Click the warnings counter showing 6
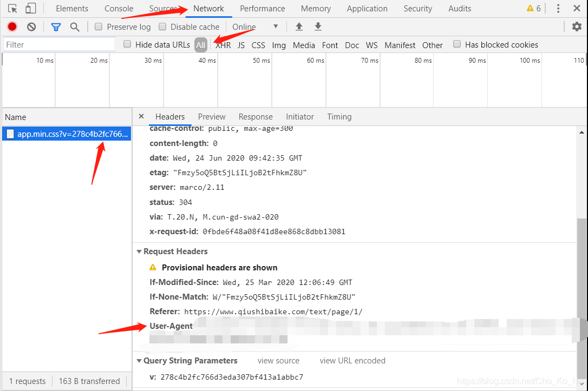Image resolution: width=588 pixels, height=391 pixels. [534, 8]
